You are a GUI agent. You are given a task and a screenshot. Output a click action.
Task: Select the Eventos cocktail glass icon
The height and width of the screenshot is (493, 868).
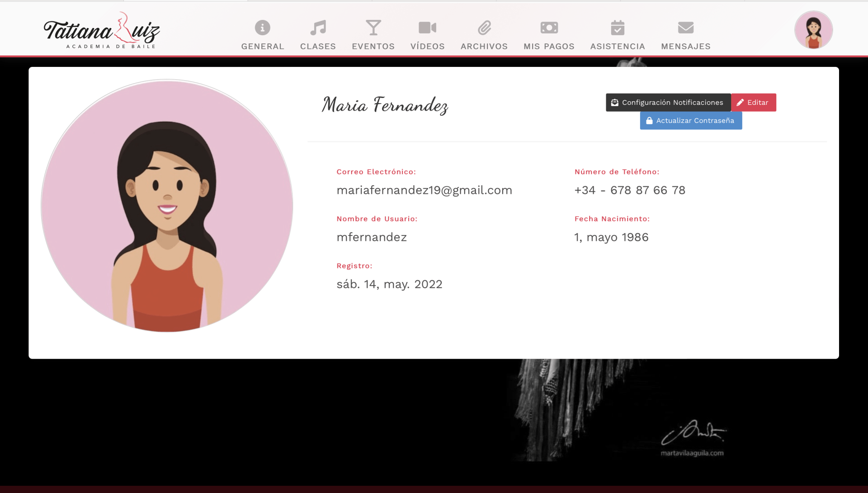tap(373, 28)
